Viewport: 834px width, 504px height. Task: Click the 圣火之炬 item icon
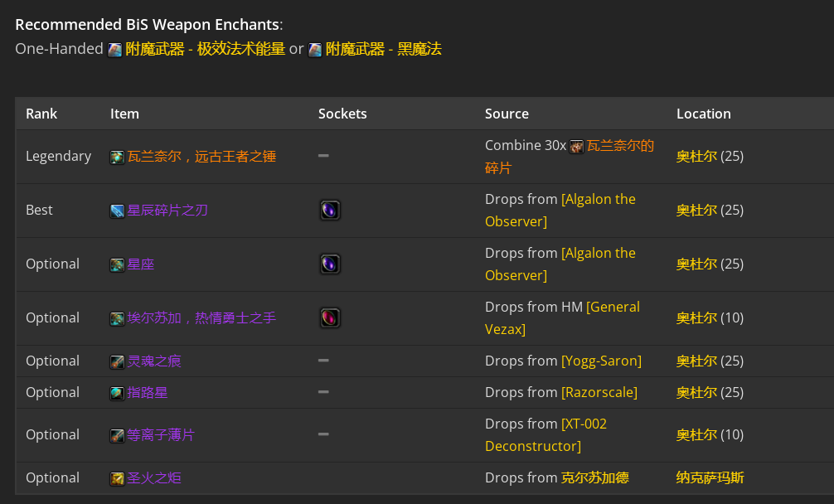[117, 478]
